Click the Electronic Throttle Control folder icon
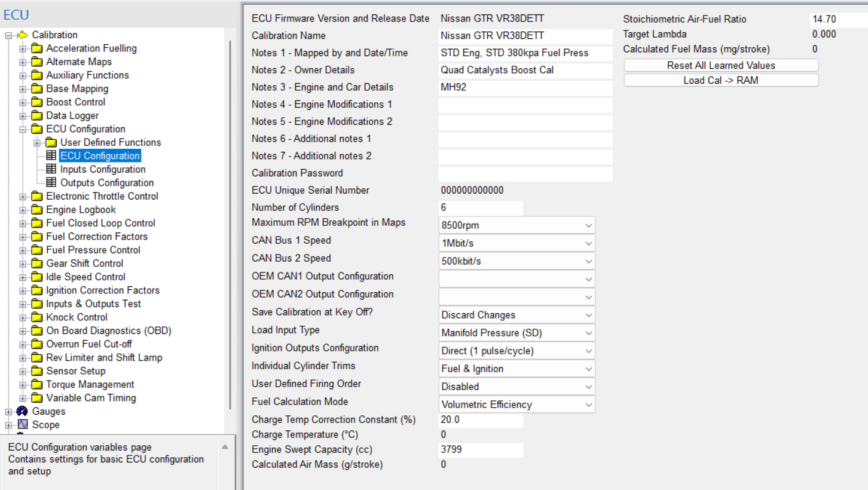The height and width of the screenshot is (490, 868). (x=37, y=197)
